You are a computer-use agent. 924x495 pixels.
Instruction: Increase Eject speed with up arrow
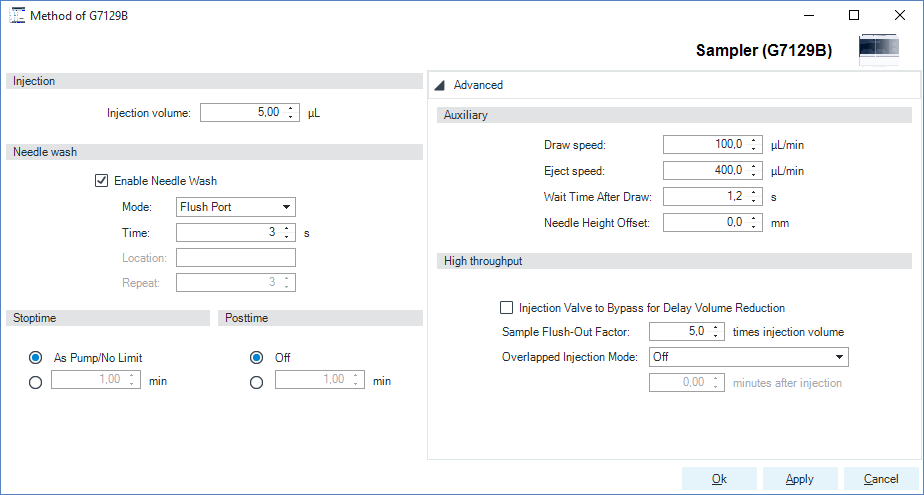[x=753, y=167]
